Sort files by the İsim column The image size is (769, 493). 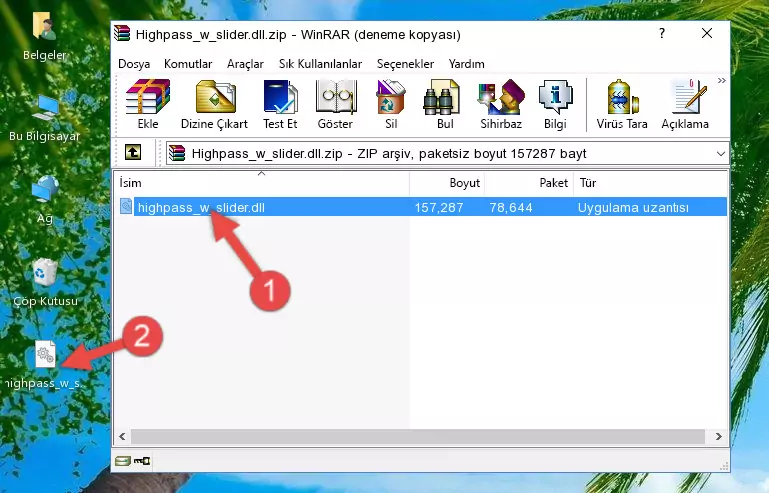click(x=262, y=183)
